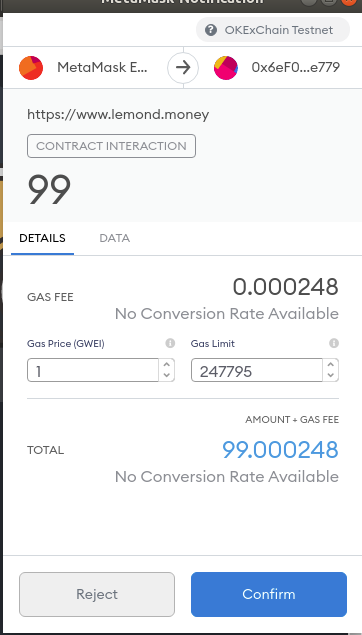Click the OKExChain Testnet network badge
The image size is (362, 635).
click(x=273, y=30)
